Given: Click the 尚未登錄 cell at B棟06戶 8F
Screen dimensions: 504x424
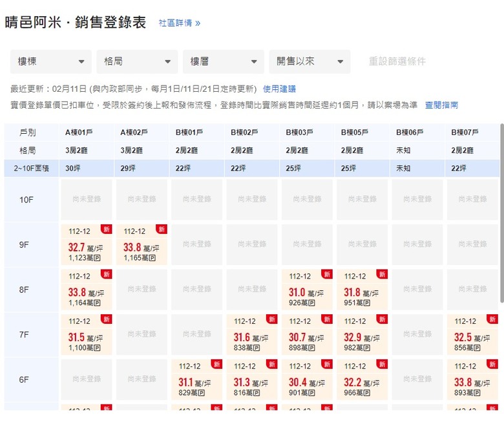Looking at the screenshot, I should tap(417, 290).
